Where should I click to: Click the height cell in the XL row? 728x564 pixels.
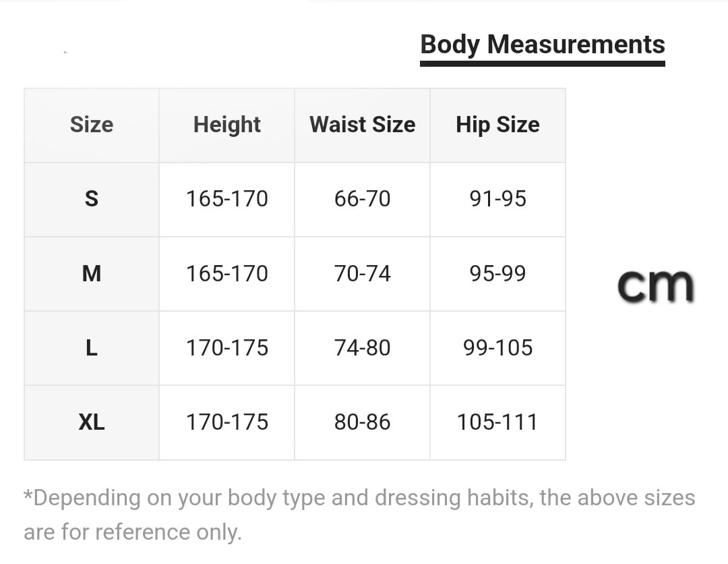tap(226, 422)
